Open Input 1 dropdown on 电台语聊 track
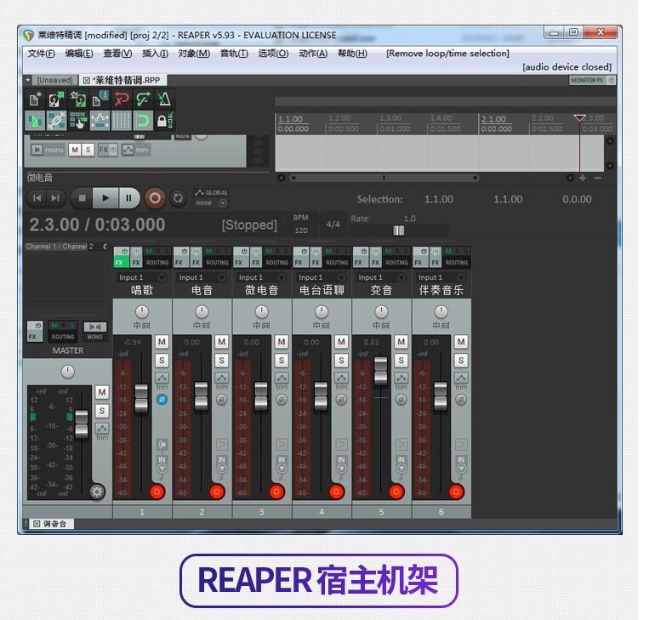The image size is (672, 620). pos(322,277)
